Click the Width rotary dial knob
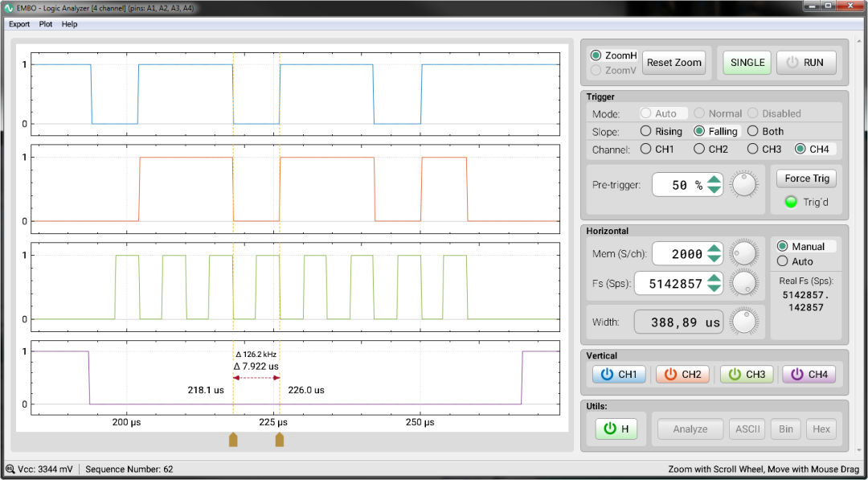The image size is (868, 480). pos(744,321)
